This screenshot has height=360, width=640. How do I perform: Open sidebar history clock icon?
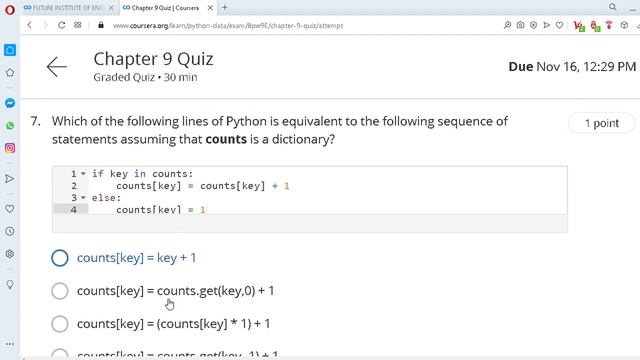pos(10,231)
